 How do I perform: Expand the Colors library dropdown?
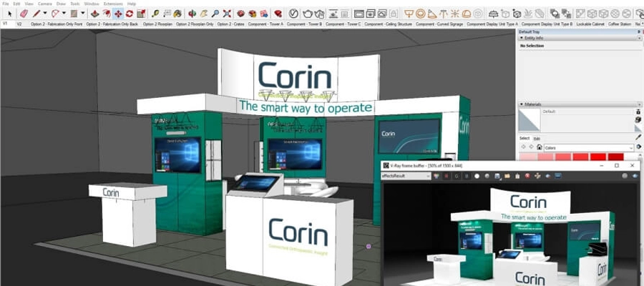point(630,148)
